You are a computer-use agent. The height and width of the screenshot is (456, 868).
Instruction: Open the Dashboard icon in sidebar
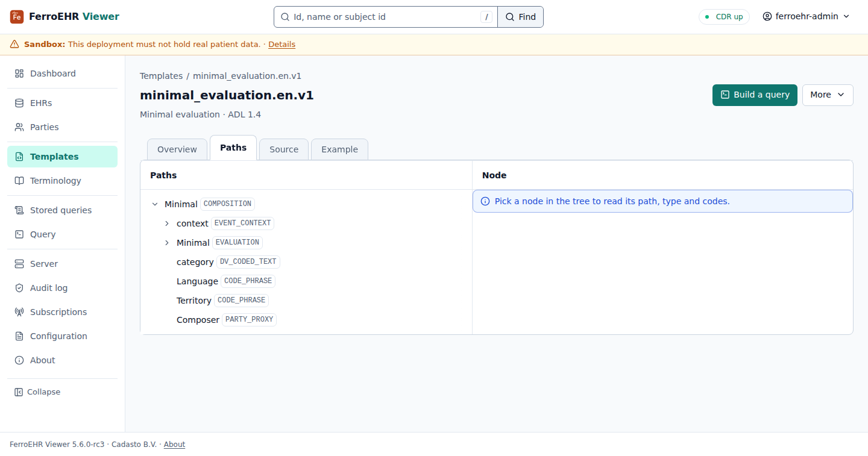click(19, 73)
